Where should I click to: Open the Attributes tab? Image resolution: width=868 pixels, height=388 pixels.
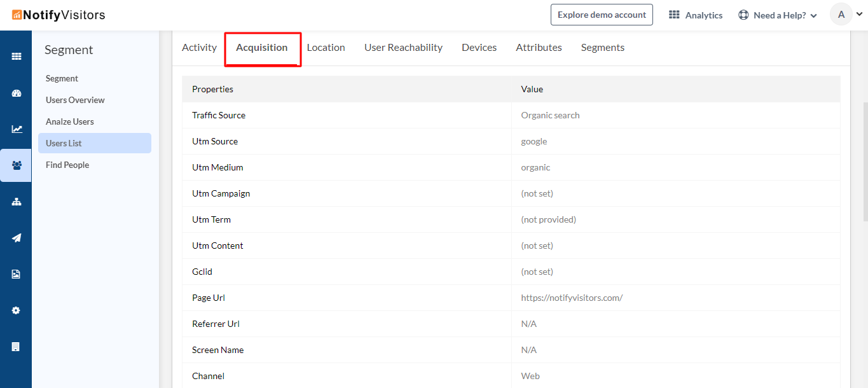tap(539, 48)
